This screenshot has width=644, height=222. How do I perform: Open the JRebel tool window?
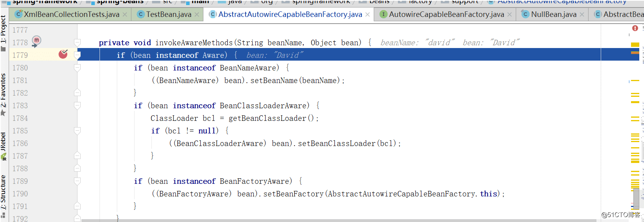coord(4,146)
